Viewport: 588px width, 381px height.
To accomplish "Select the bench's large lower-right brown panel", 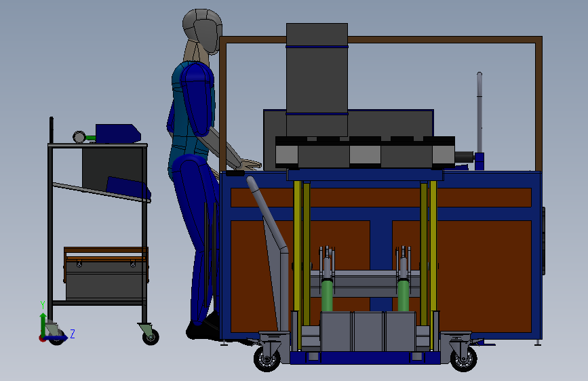I will (x=462, y=277).
